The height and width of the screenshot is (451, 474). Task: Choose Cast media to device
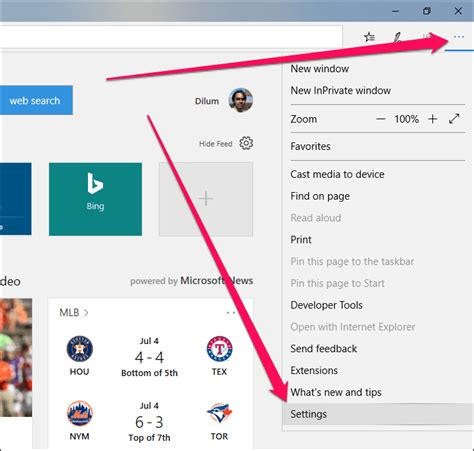point(337,174)
